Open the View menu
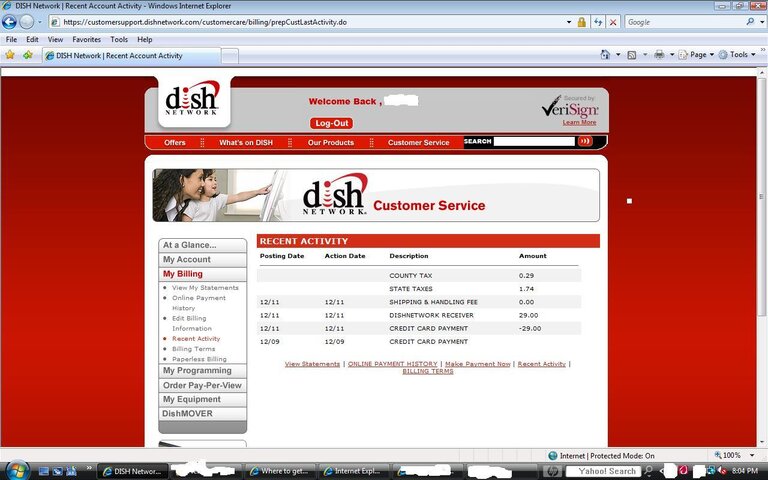Image resolution: width=768 pixels, height=480 pixels. (55, 39)
